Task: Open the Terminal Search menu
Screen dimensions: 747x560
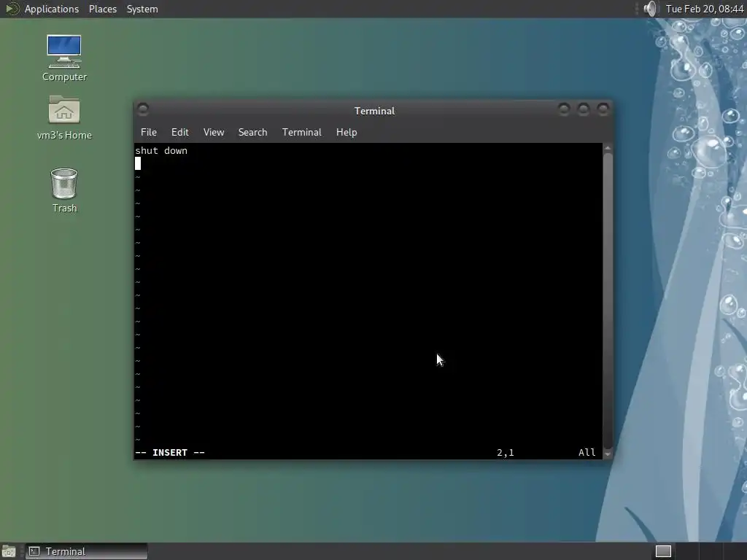Action: point(252,132)
